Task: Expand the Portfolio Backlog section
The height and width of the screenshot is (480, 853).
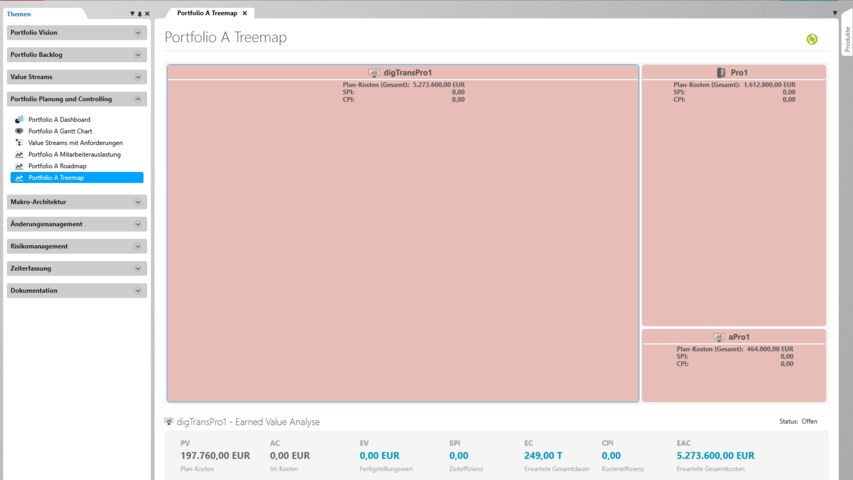Action: tap(138, 55)
